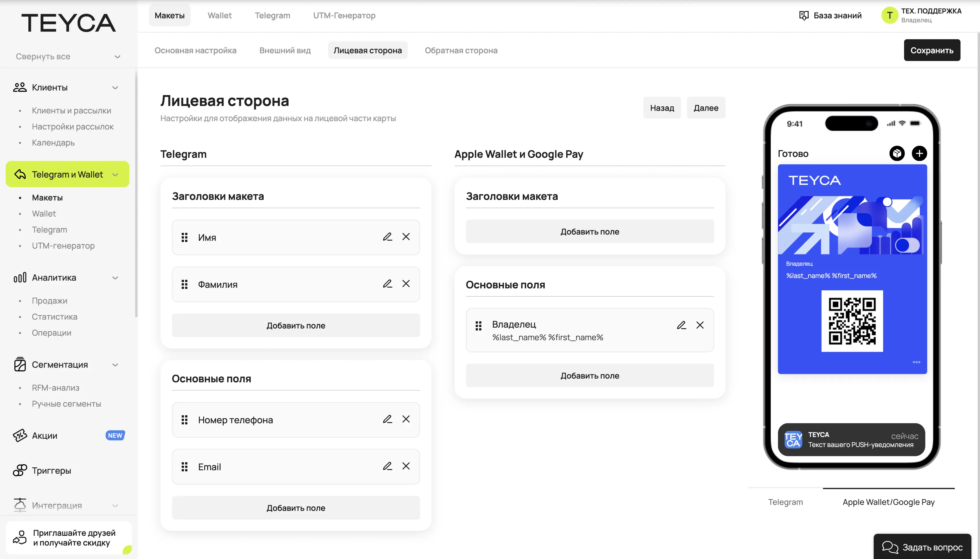The width and height of the screenshot is (980, 559).
Task: Click the edit pencil on the Имя field
Action: point(388,237)
